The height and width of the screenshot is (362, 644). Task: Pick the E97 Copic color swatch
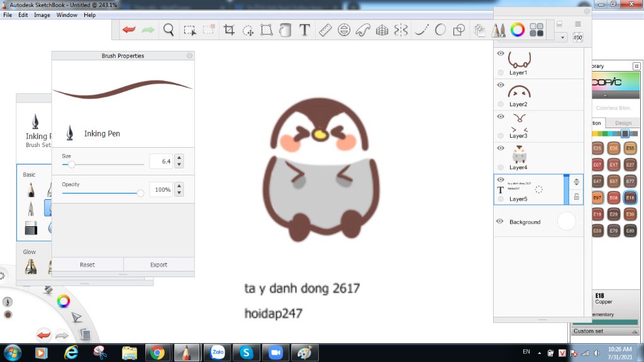(597, 197)
